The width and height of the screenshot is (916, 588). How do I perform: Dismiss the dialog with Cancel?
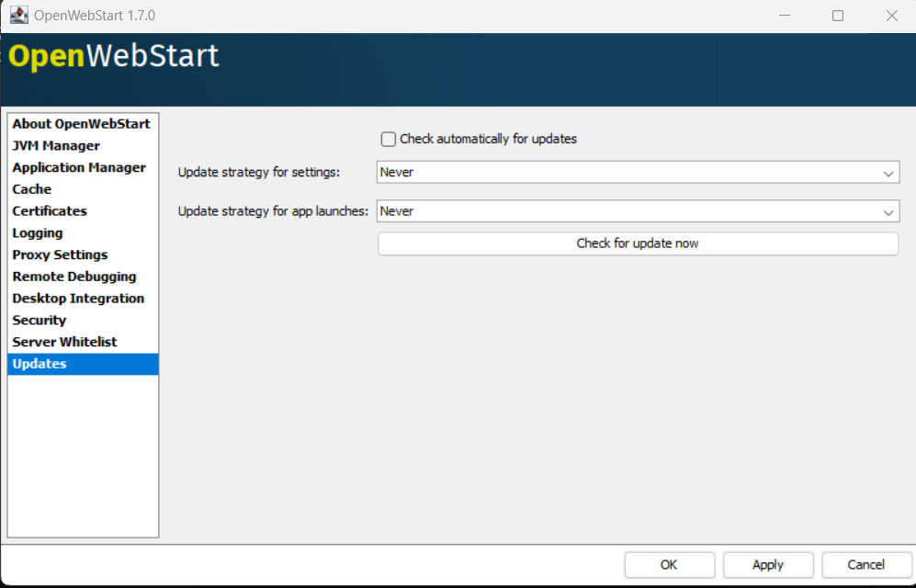click(x=866, y=565)
